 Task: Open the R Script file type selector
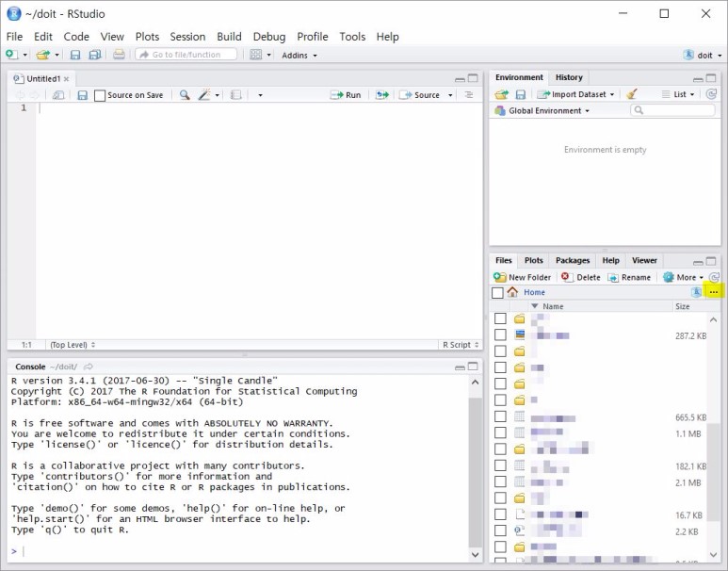tap(461, 345)
